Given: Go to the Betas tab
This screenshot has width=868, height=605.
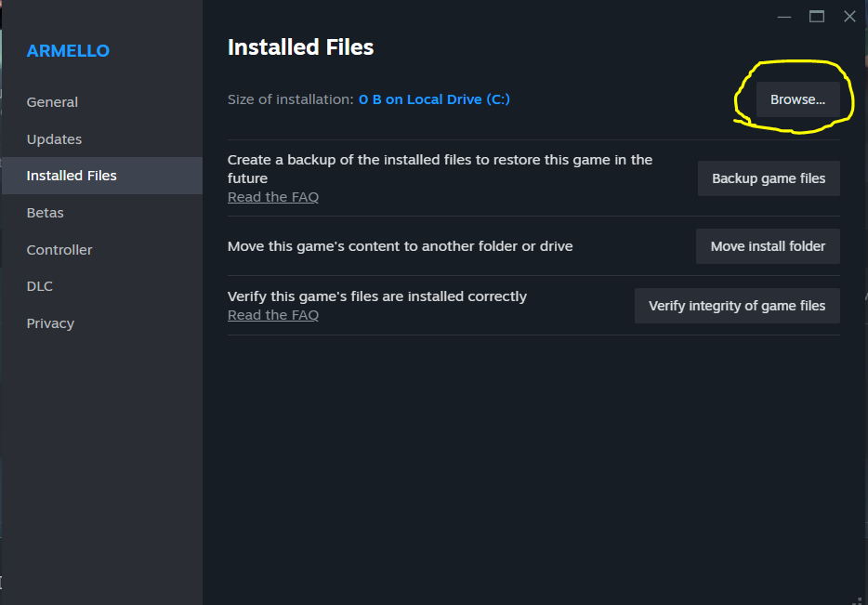Looking at the screenshot, I should point(102,213).
